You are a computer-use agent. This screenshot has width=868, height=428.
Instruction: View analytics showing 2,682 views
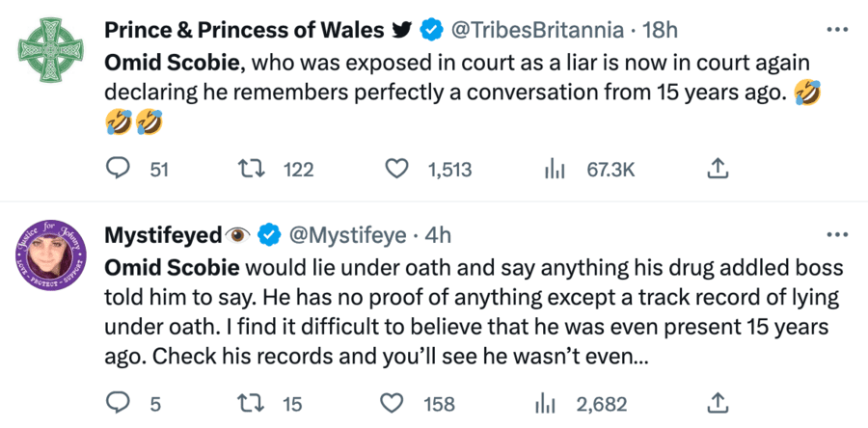point(555,402)
